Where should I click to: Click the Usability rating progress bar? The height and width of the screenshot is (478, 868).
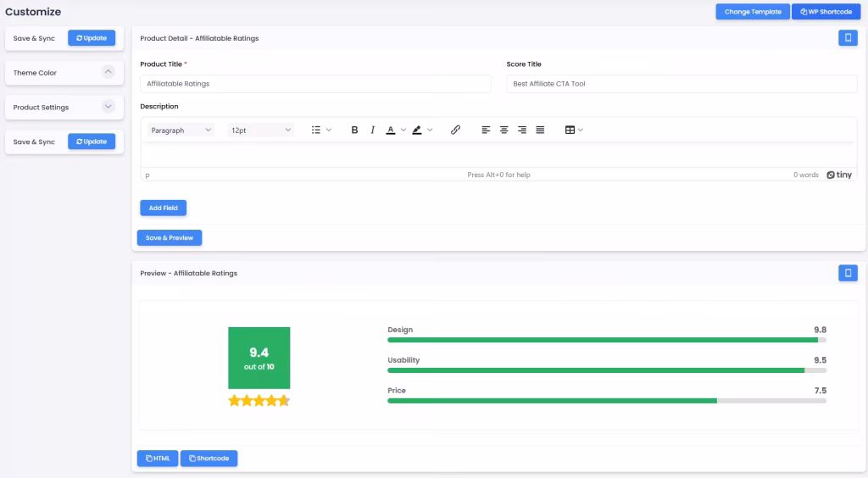[x=607, y=370]
